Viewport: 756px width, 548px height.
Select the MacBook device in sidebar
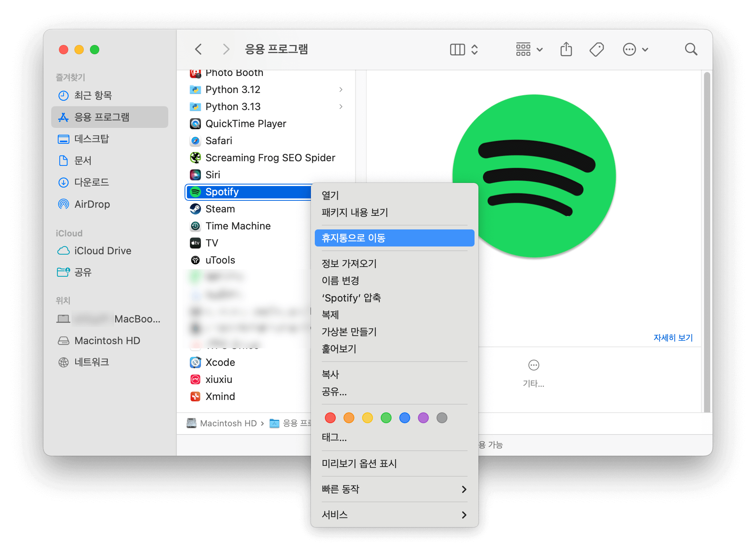click(x=110, y=319)
